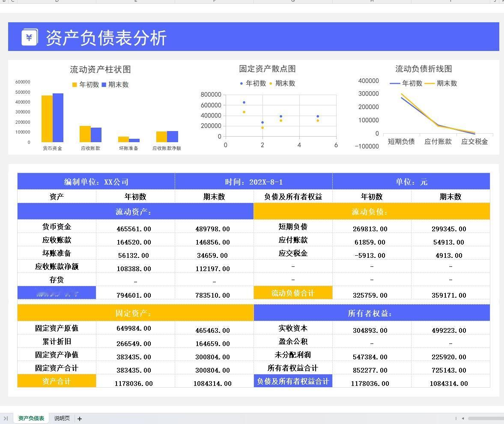Select the 所有者权益合计 label cell
The height and width of the screenshot is (424, 504).
[293, 367]
